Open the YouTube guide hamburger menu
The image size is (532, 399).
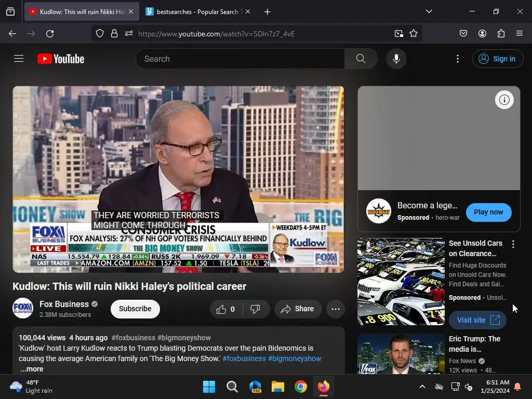coord(19,59)
